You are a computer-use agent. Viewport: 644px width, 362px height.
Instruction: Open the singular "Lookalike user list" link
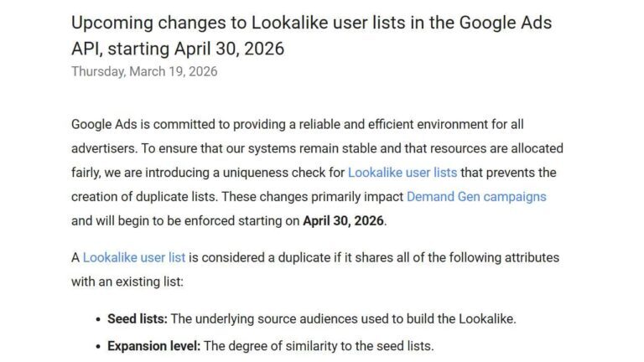[133, 257]
